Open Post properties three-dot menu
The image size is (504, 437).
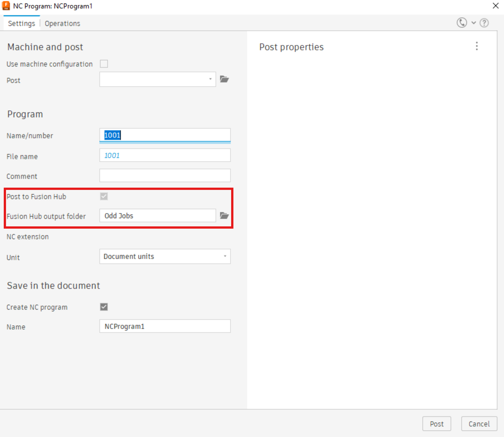[477, 46]
